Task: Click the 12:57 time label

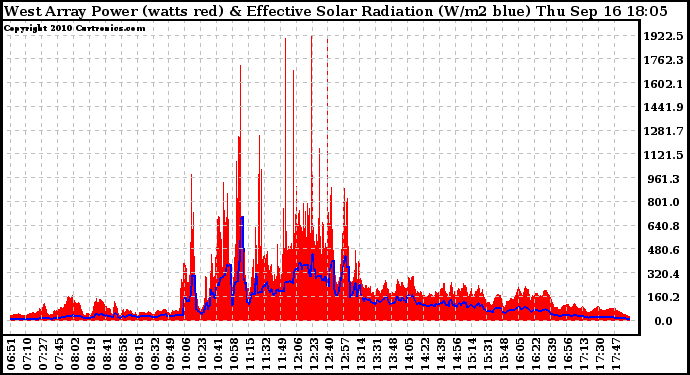Action: tap(345, 354)
